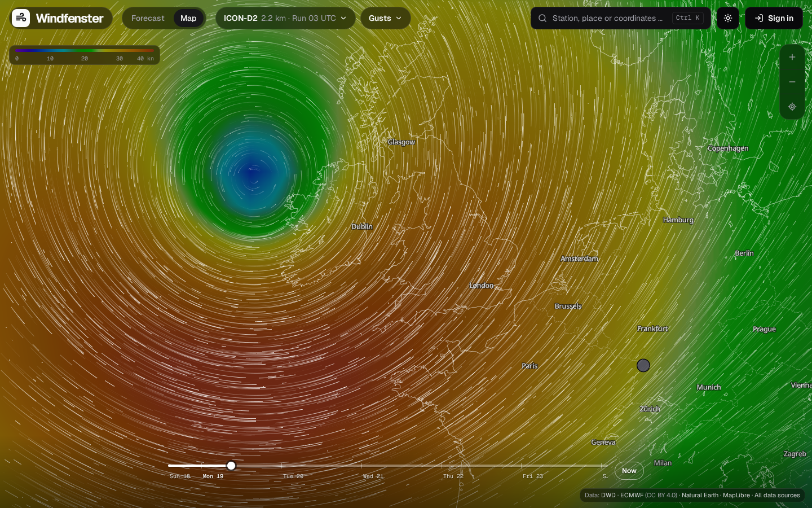Jump to Thu 22 on the timeline
The height and width of the screenshot is (508, 812).
tap(453, 476)
